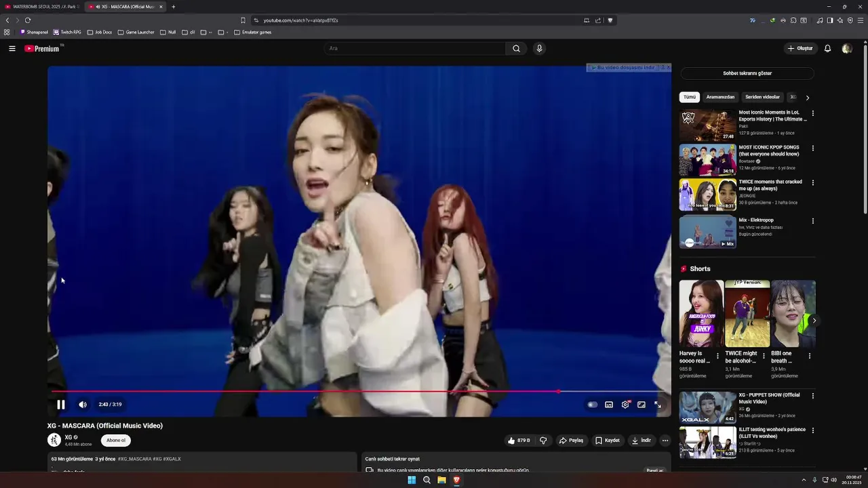Open the Shanapanel bookmark
Viewport: 868px width, 488px height.
tap(34, 32)
